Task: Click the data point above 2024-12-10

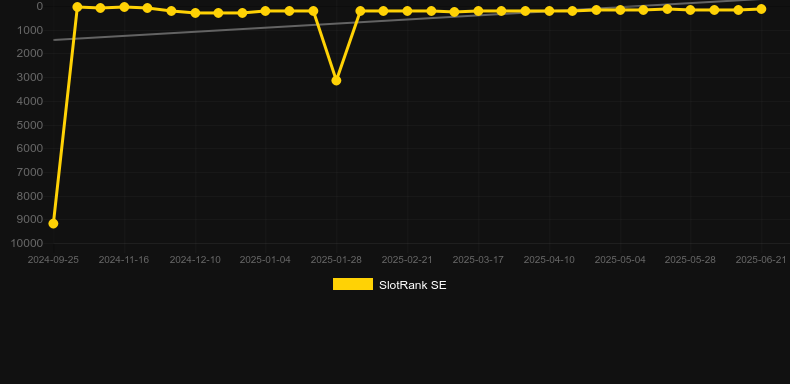Action: click(x=195, y=13)
